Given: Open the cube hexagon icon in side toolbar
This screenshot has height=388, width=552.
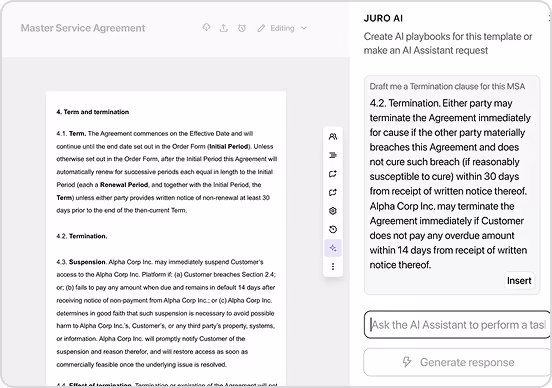Looking at the screenshot, I should click(333, 211).
